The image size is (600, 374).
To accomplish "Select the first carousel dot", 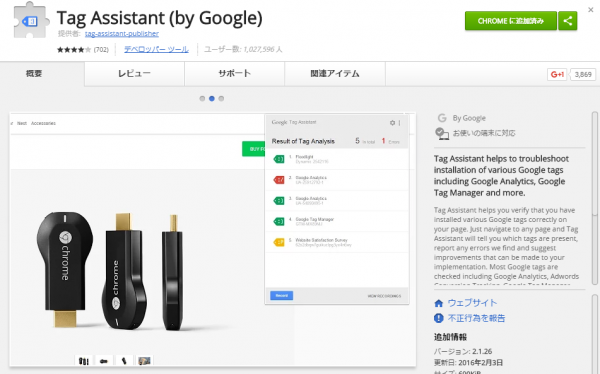I will (202, 98).
